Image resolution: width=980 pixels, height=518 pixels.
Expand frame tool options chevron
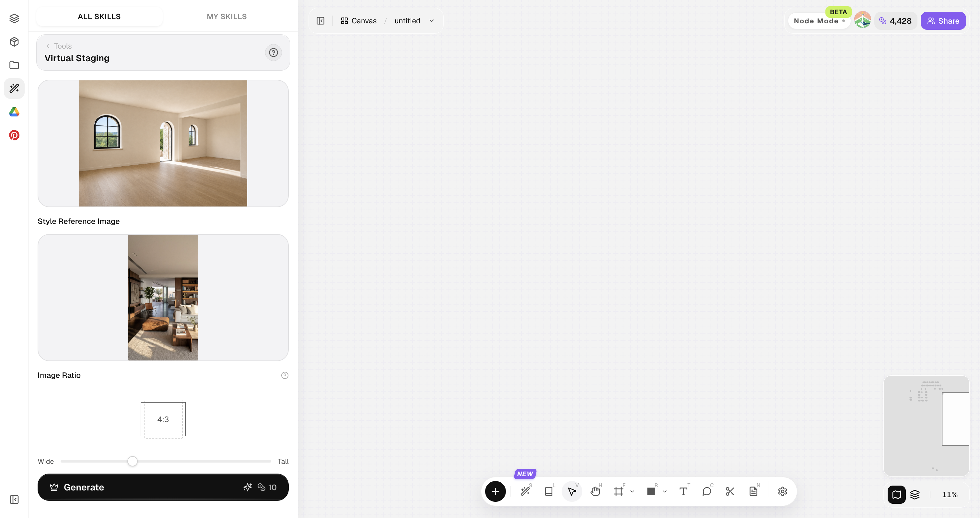point(632,491)
